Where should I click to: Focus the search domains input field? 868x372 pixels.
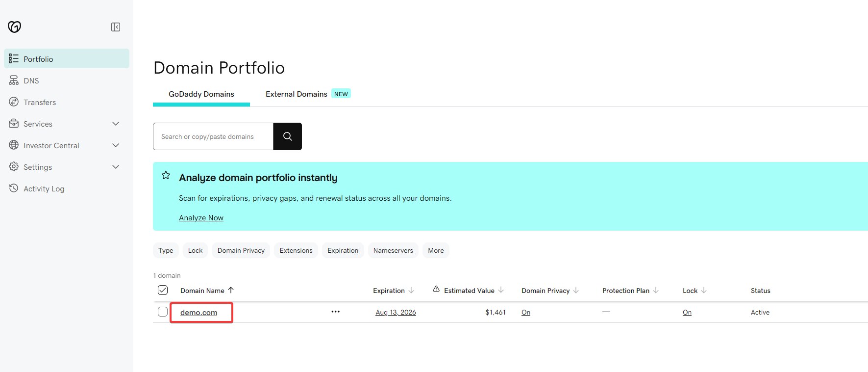pyautogui.click(x=213, y=136)
